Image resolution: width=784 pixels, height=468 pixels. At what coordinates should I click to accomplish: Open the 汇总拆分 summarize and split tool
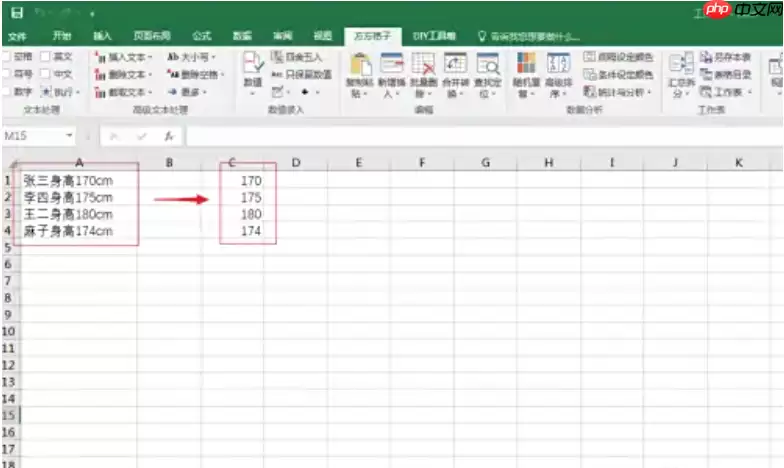tap(681, 76)
